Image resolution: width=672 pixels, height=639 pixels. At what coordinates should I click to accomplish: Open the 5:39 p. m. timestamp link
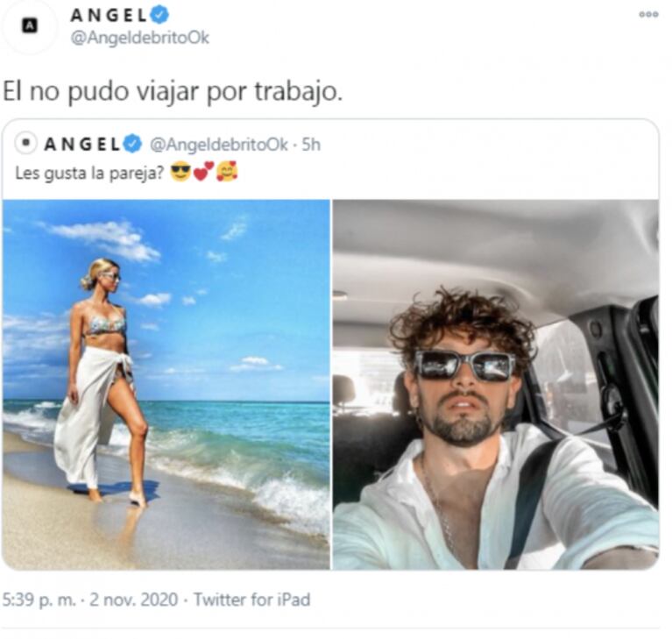pyautogui.click(x=39, y=599)
